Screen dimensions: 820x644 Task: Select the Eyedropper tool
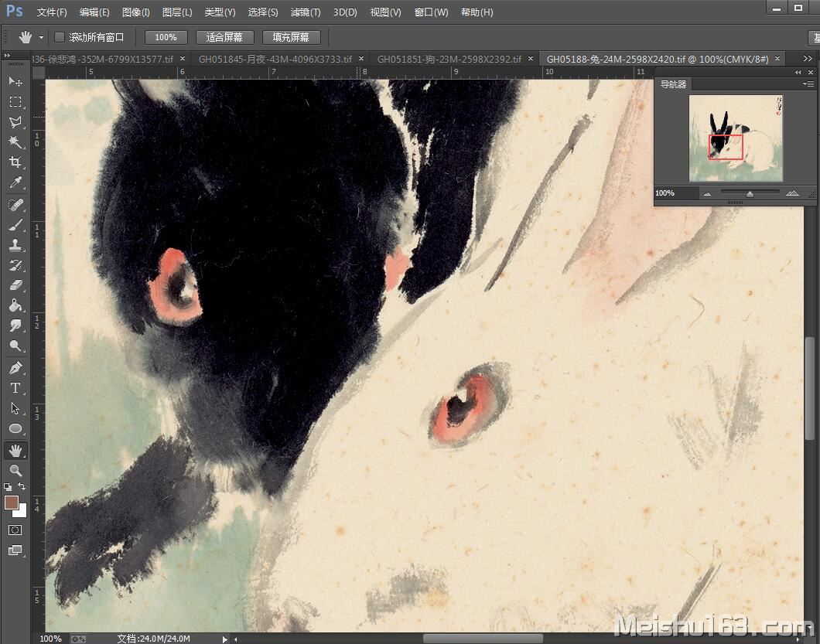15,182
